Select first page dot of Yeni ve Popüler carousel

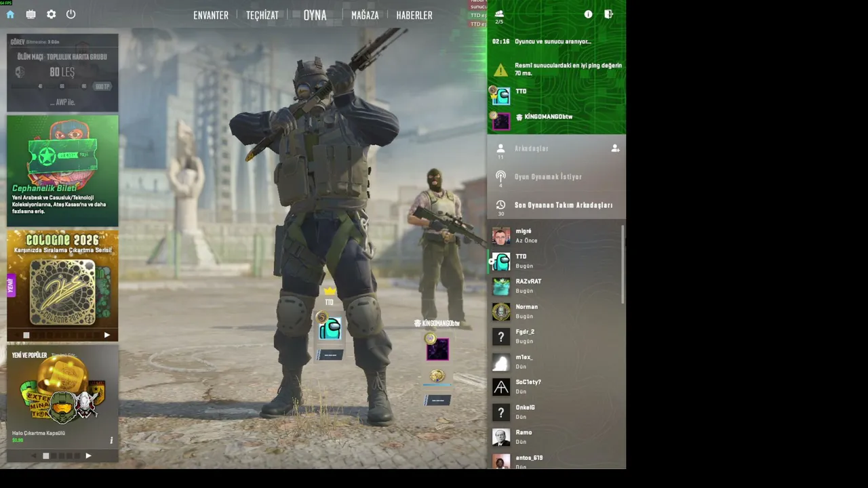tap(45, 456)
